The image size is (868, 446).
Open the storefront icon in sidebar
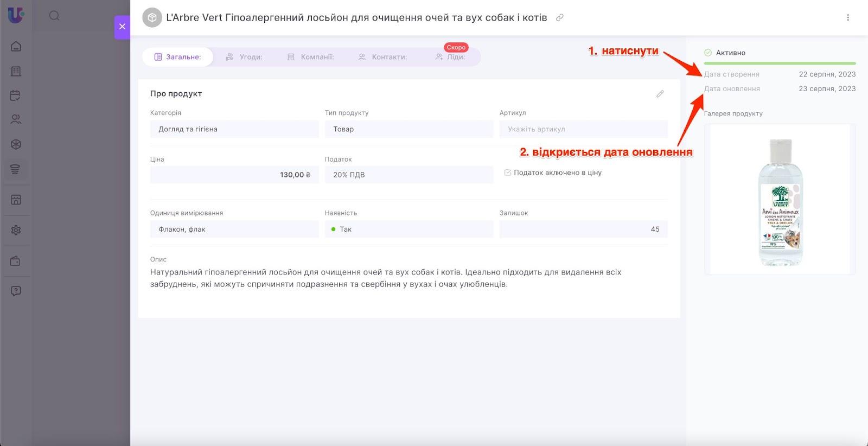pos(16,200)
